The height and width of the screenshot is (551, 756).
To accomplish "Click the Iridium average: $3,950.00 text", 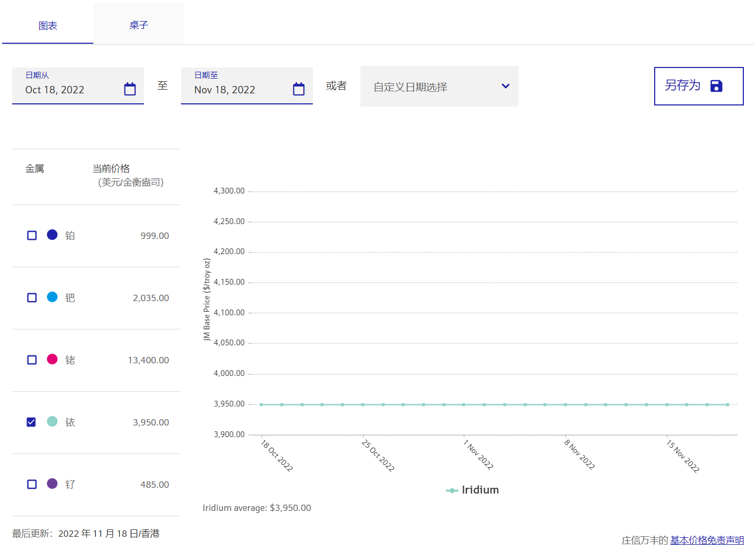I will pyautogui.click(x=257, y=508).
